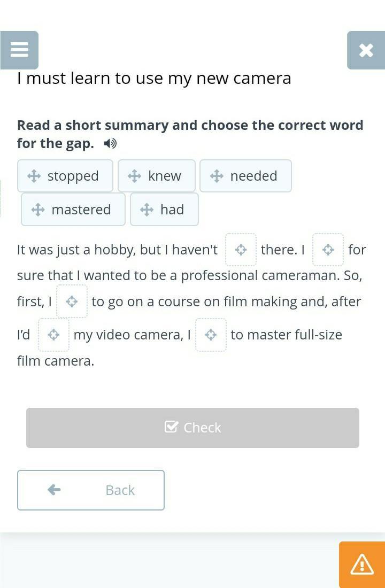The height and width of the screenshot is (588, 385).
Task: Go Back to previous step
Action: (91, 490)
